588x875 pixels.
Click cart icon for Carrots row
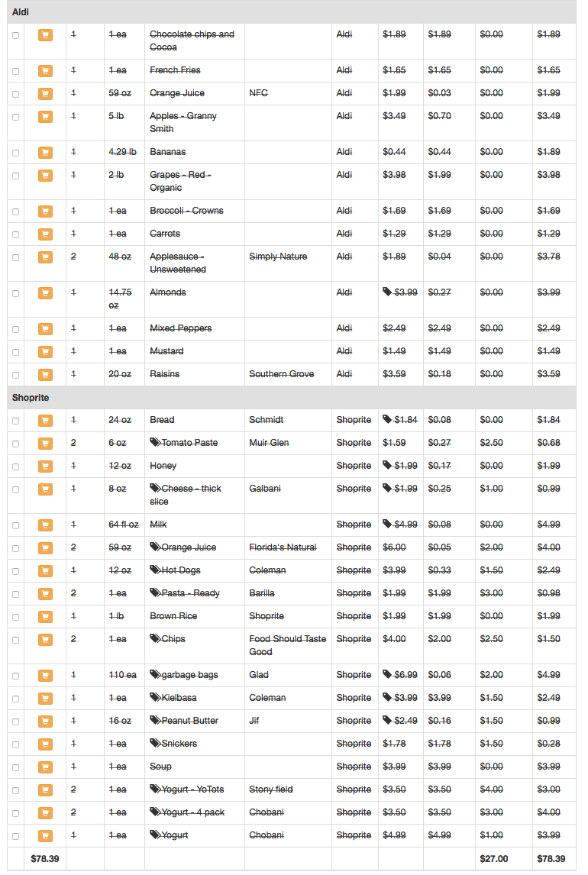(45, 234)
